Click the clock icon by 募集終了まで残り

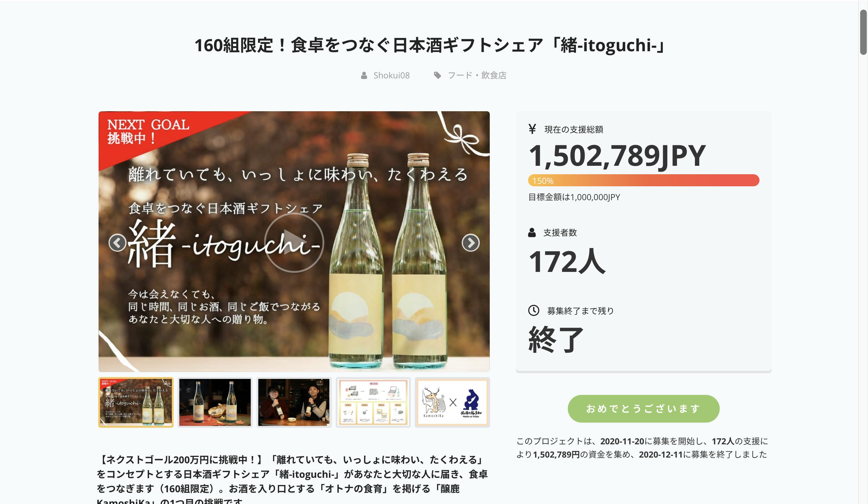coord(533,310)
